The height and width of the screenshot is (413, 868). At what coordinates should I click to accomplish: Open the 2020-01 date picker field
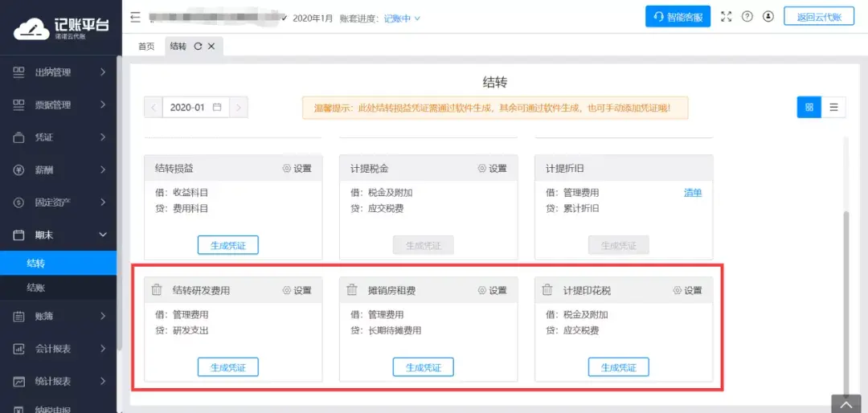coord(196,108)
